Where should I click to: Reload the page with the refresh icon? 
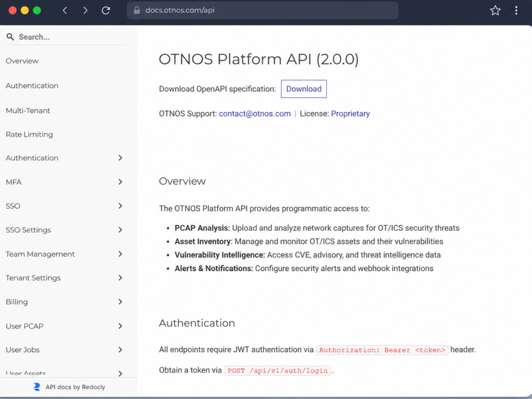(x=106, y=11)
